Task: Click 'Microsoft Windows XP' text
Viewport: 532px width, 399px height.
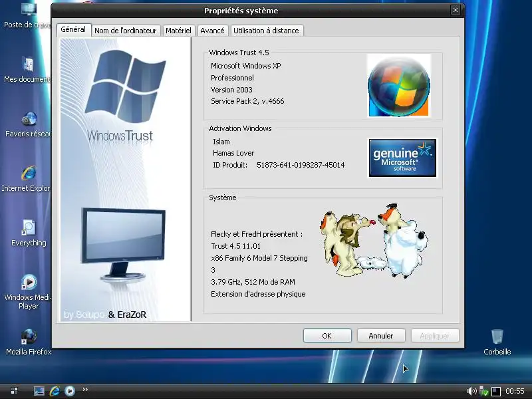Action: (x=245, y=66)
